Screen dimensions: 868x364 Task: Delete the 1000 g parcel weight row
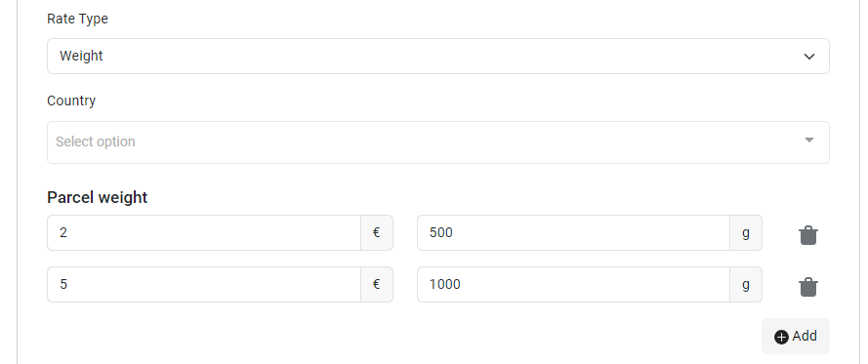click(x=808, y=287)
